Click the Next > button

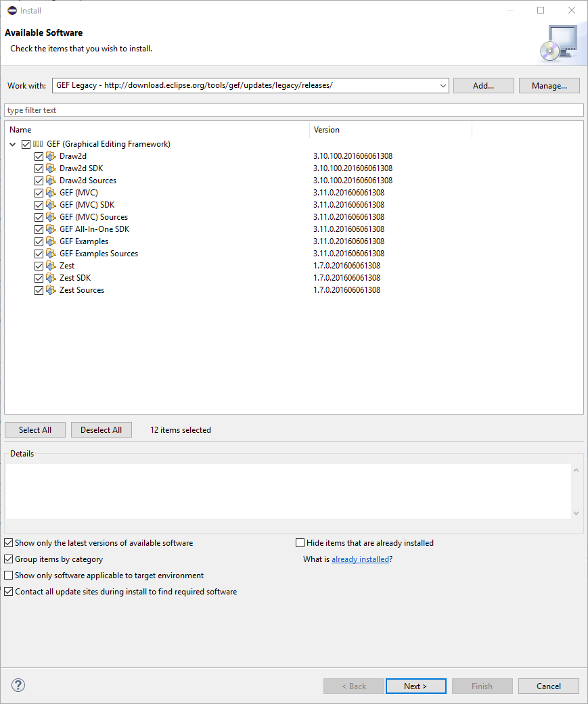click(x=415, y=686)
